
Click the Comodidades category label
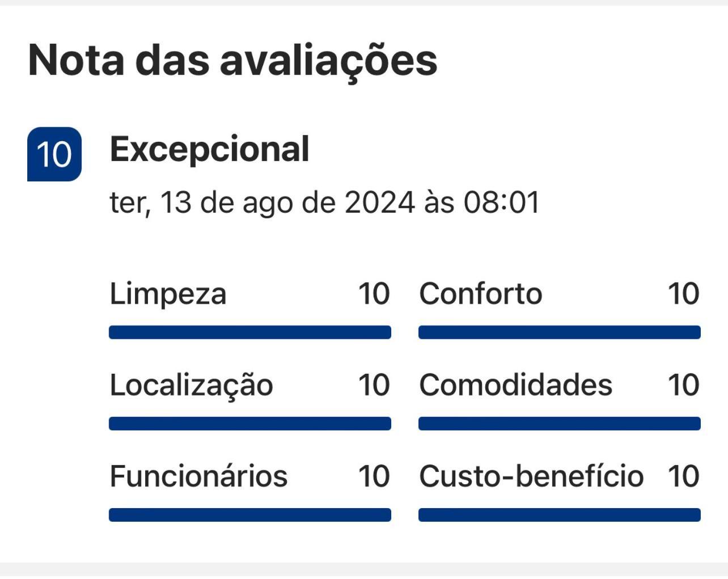click(x=516, y=385)
